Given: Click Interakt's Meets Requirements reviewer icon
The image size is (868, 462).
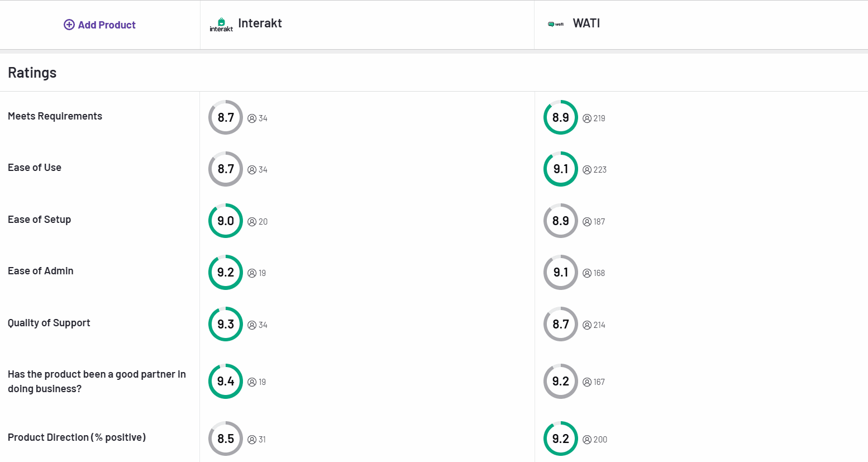Looking at the screenshot, I should click(252, 118).
